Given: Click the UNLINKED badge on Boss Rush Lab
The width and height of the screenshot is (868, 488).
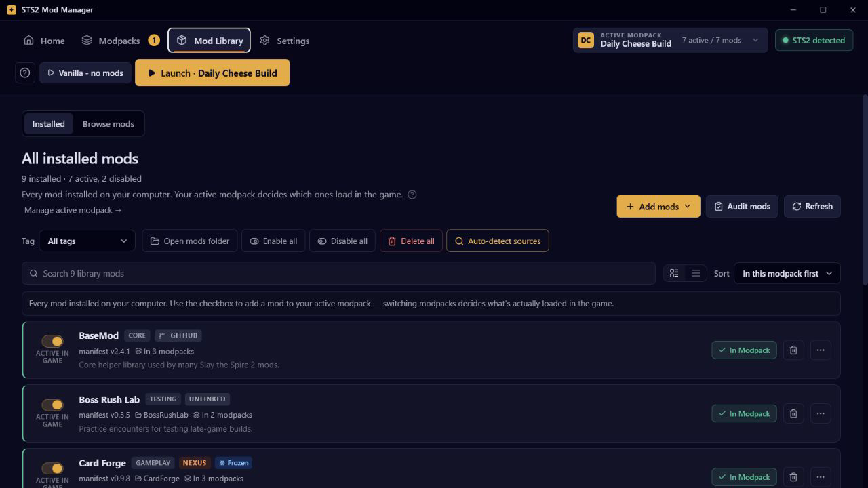Looking at the screenshot, I should click(x=208, y=399).
